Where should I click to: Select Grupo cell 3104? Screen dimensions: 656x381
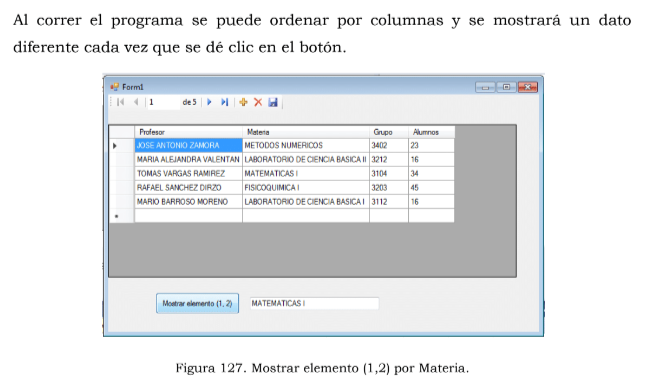click(x=389, y=174)
